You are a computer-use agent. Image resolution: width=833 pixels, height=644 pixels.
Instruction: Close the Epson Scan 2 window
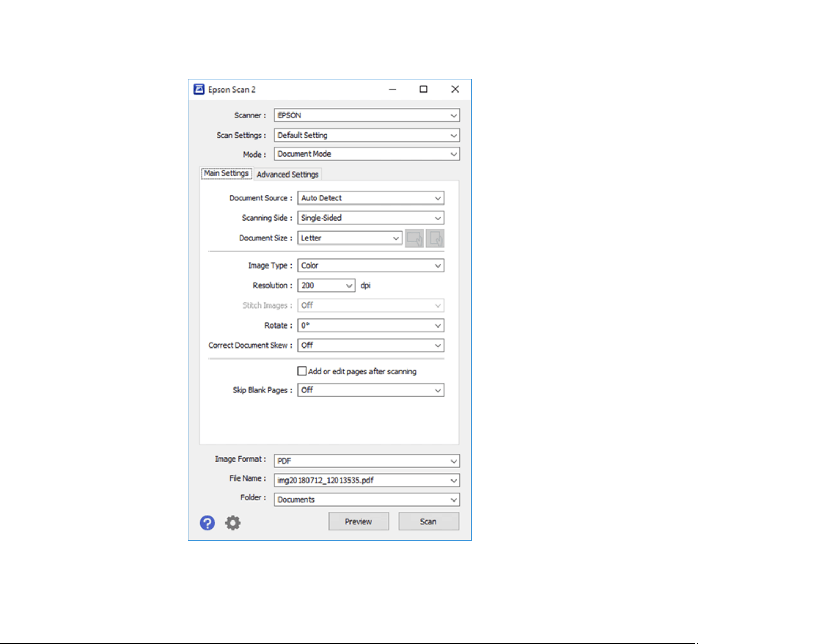pos(455,89)
